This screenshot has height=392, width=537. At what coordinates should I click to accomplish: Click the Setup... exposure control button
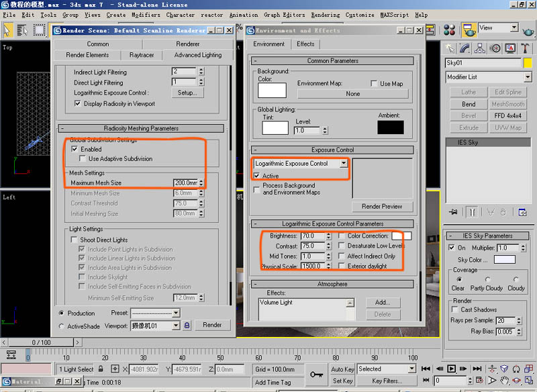[187, 93]
